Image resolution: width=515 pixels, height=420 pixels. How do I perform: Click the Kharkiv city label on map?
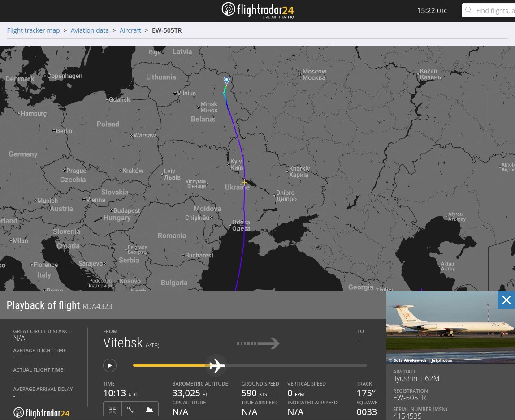[x=299, y=171]
